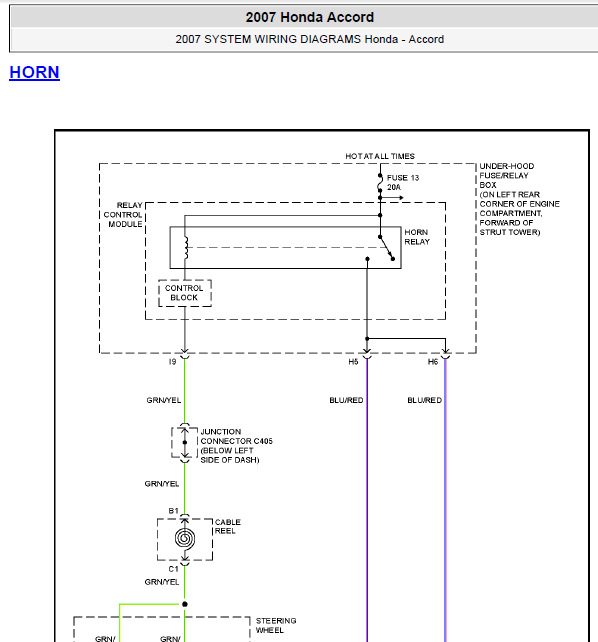Click the GRN/YEL label below junction connector
598x642 pixels.
[162, 484]
